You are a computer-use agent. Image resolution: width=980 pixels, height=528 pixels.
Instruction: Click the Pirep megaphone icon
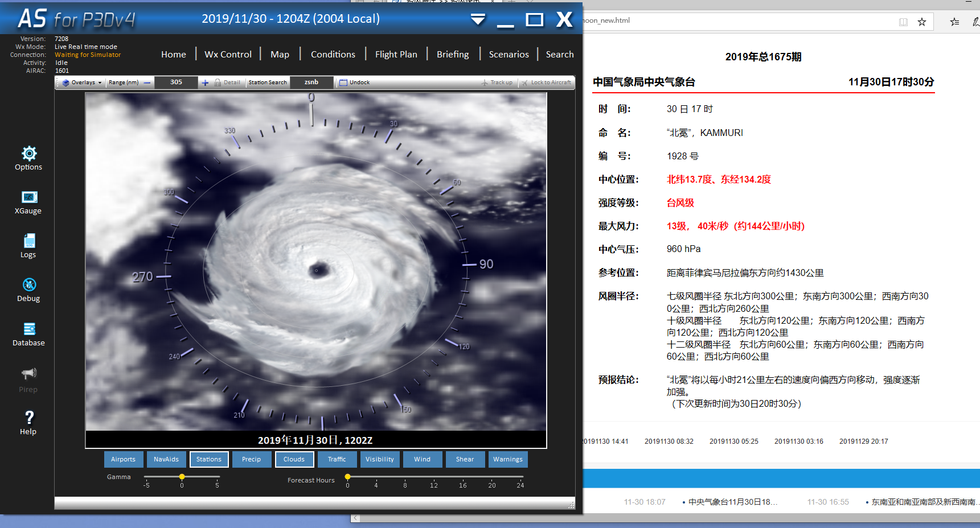[29, 374]
